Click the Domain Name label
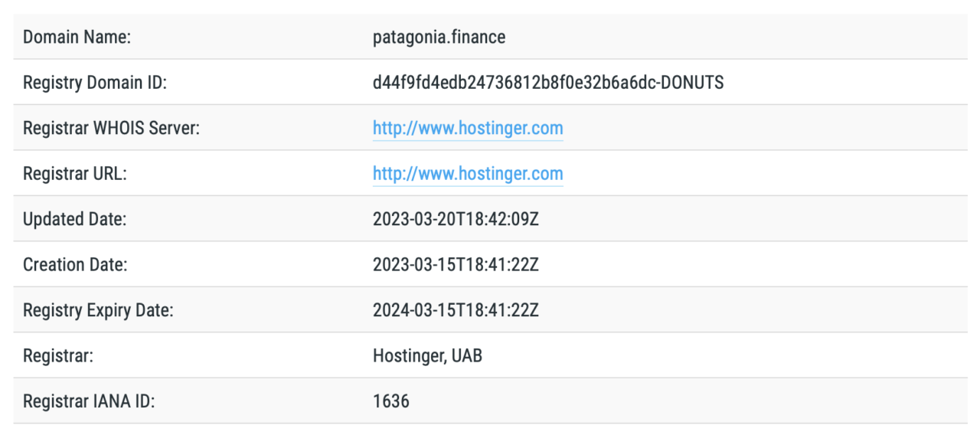The width and height of the screenshot is (980, 432). [77, 37]
